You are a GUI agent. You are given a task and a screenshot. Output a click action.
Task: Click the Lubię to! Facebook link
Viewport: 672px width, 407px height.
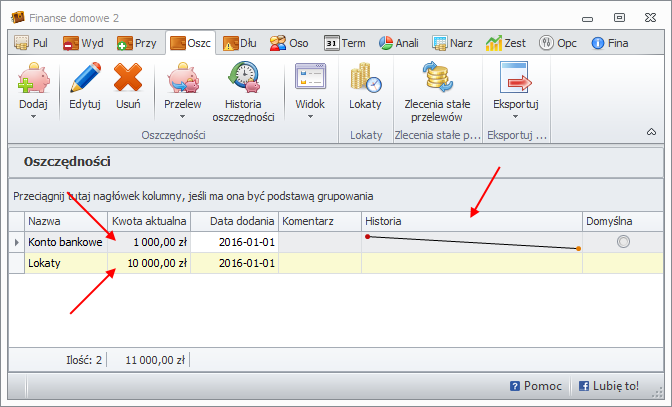tap(609, 385)
